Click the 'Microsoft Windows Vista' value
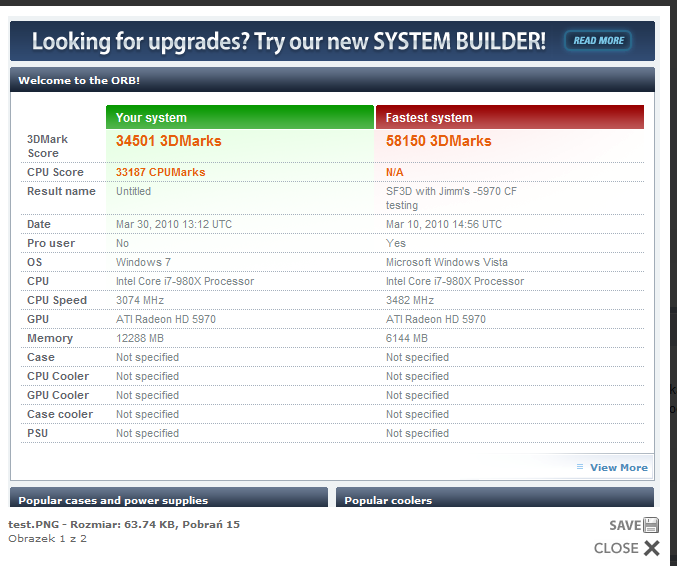The width and height of the screenshot is (677, 566). click(x=446, y=262)
